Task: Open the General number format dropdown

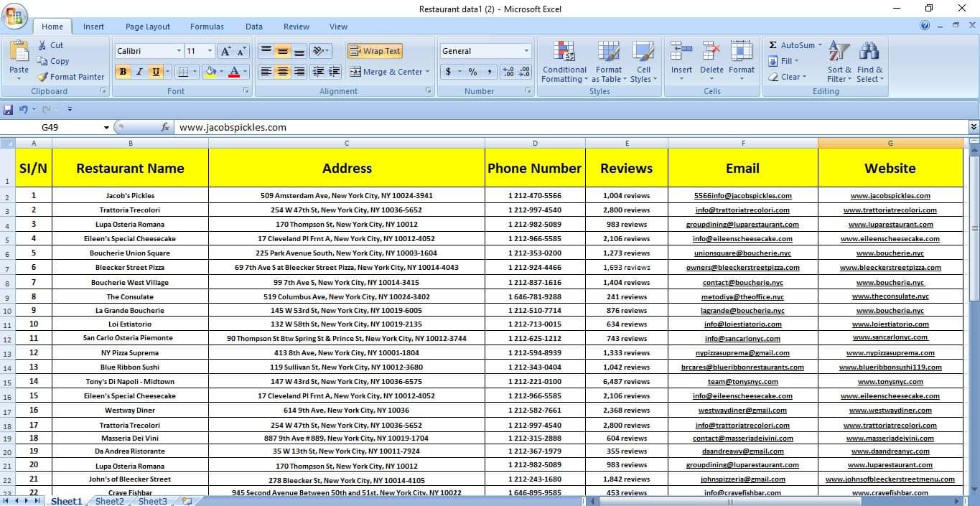Action: point(526,51)
